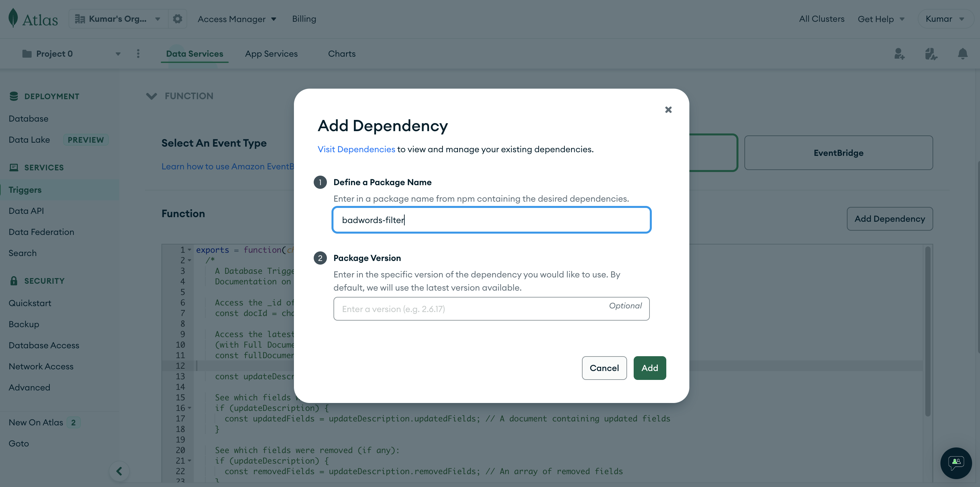Viewport: 980px width, 487px height.
Task: Open Database Access in the sidebar
Action: [x=44, y=345]
